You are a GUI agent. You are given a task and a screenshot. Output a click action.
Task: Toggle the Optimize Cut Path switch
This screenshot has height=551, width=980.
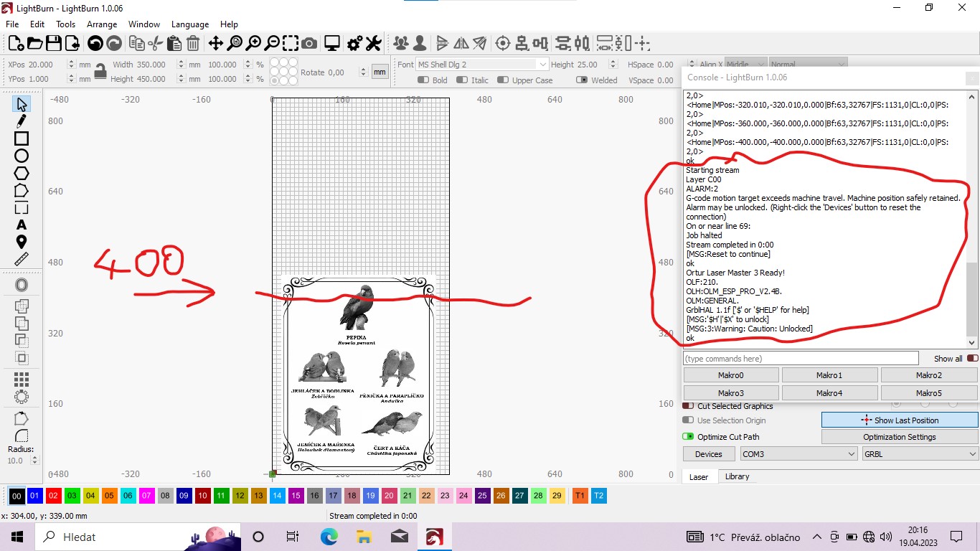point(688,436)
